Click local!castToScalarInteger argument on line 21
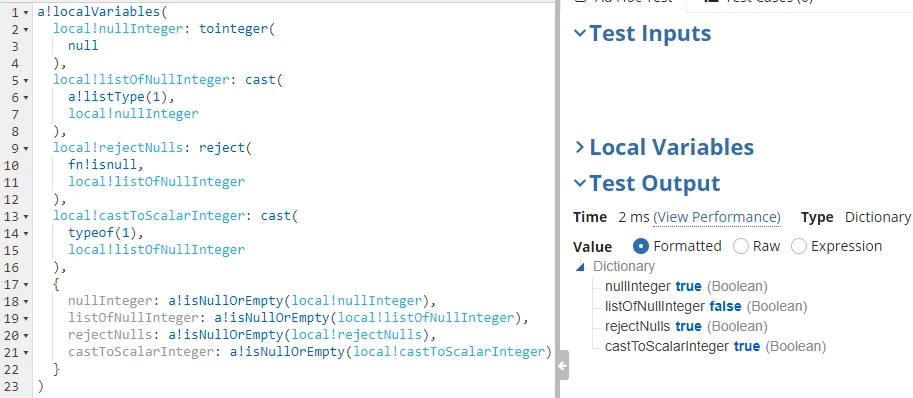Screen dimensions: 913x398 [x=449, y=352]
